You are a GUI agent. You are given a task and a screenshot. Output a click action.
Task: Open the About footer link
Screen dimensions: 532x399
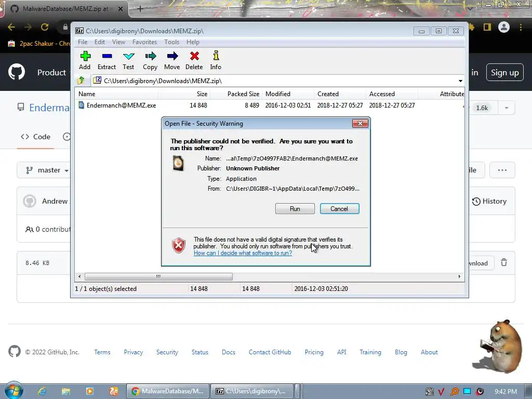click(x=429, y=352)
